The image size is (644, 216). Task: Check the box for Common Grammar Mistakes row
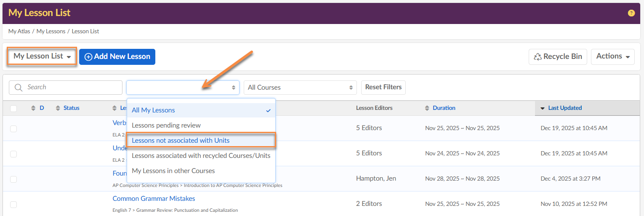coord(13,205)
